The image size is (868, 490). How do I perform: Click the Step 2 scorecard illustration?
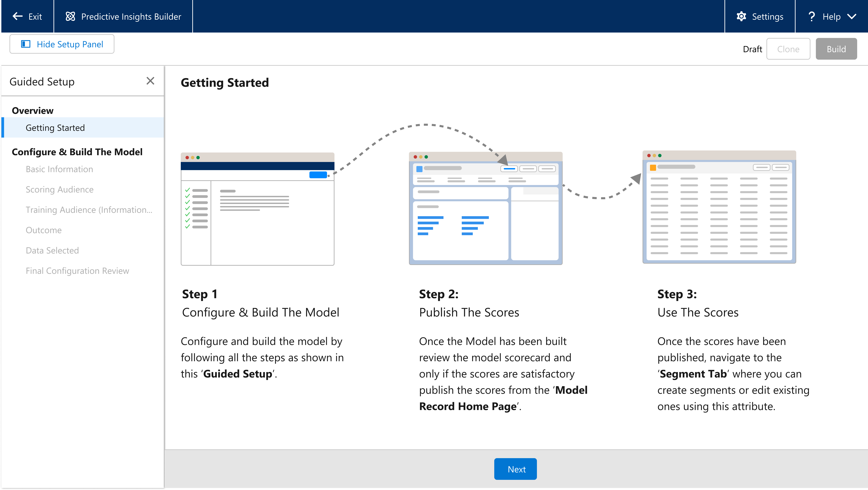point(486,208)
